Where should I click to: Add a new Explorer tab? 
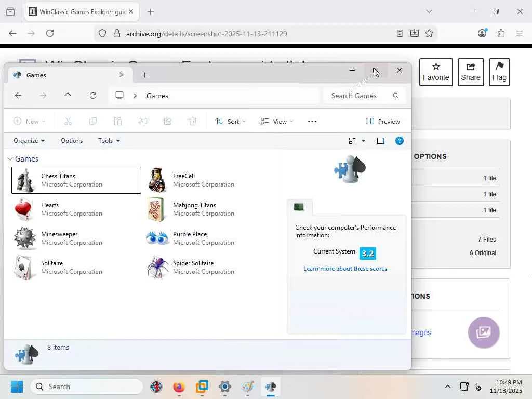(x=144, y=75)
